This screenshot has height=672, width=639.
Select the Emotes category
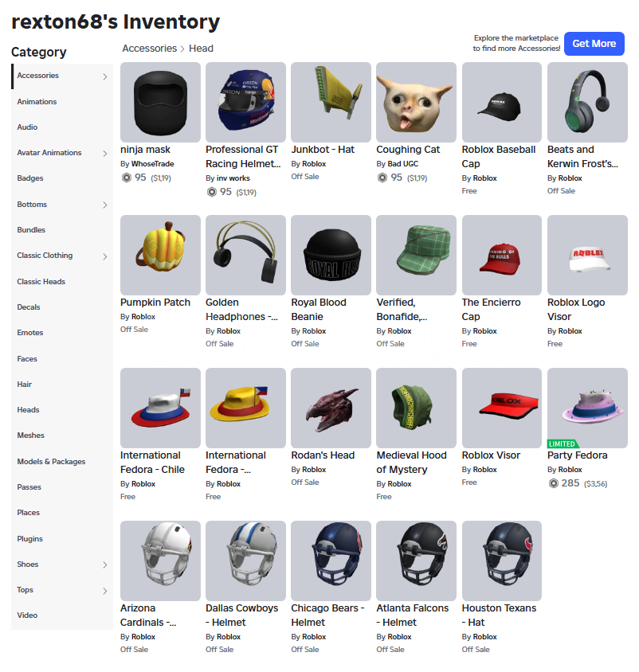(30, 333)
